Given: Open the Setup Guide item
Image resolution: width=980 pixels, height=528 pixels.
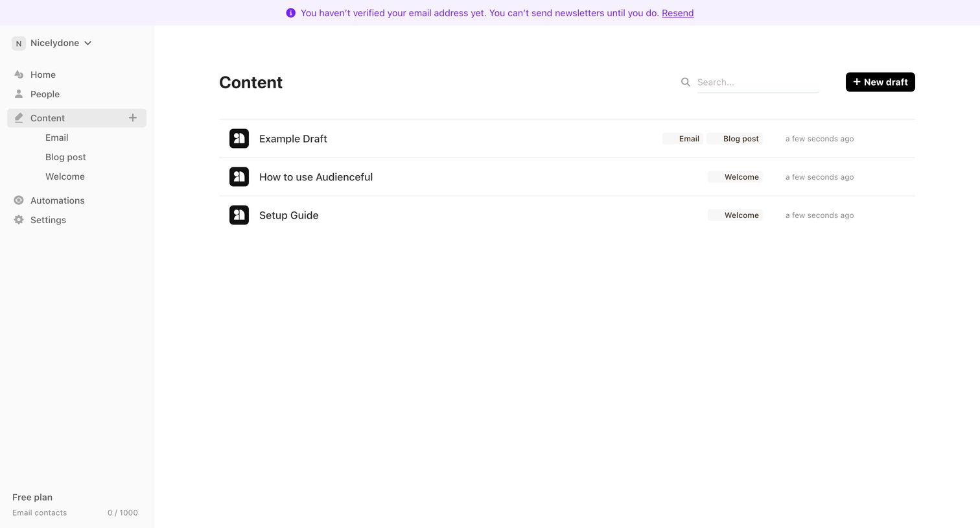Looking at the screenshot, I should [x=288, y=215].
